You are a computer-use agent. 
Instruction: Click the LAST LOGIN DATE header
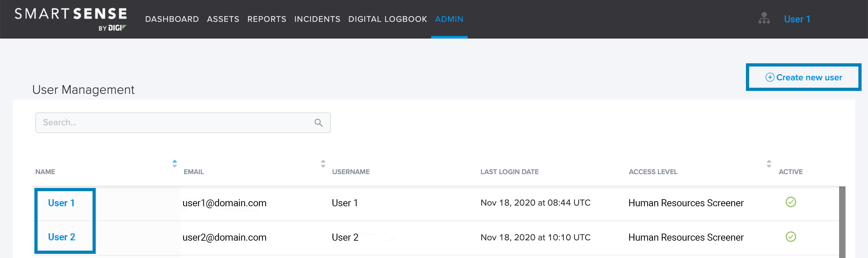click(x=509, y=172)
